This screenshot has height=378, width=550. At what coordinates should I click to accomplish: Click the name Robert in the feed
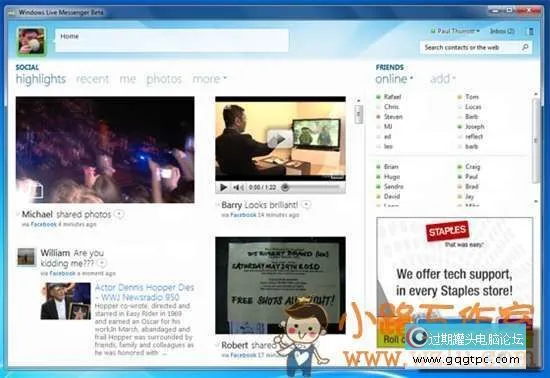(x=235, y=345)
